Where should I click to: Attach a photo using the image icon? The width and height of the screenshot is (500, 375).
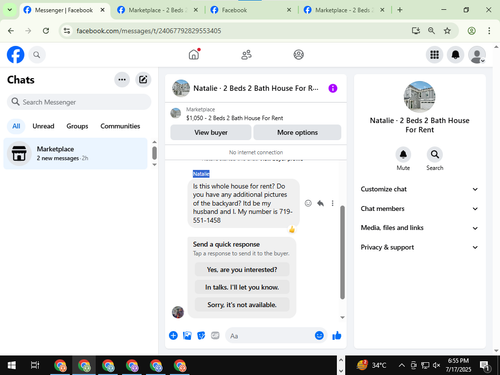[187, 335]
